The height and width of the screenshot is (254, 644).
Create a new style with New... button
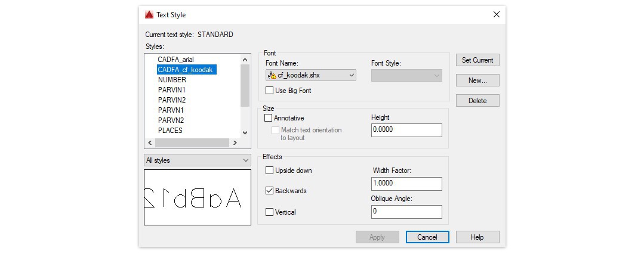click(477, 80)
